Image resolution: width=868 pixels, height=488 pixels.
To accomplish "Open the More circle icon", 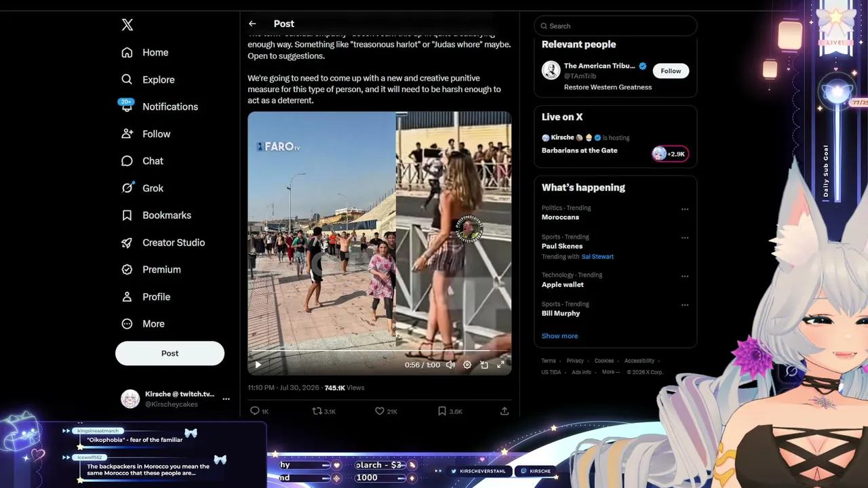I will [x=127, y=324].
